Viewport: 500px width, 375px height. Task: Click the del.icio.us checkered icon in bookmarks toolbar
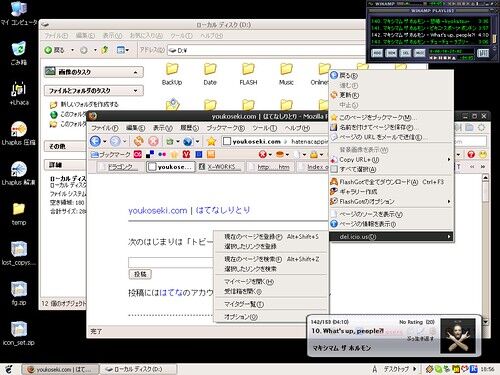[x=150, y=154]
